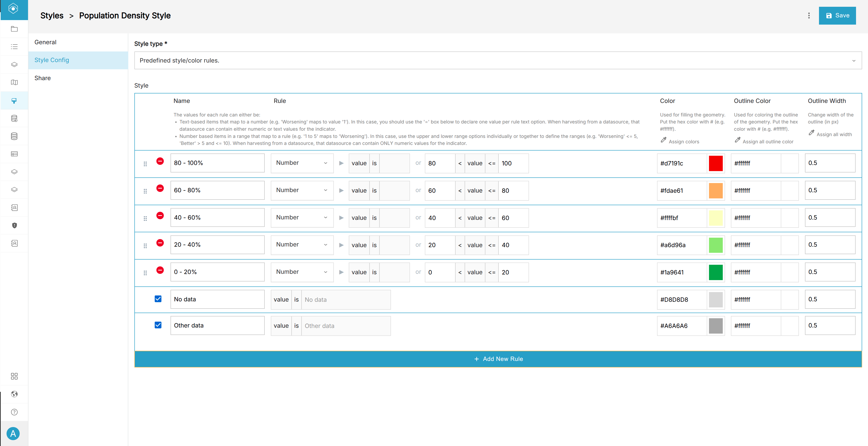Viewport: 868px width, 446px height.
Task: Edit outline width of No data row
Action: click(x=830, y=299)
